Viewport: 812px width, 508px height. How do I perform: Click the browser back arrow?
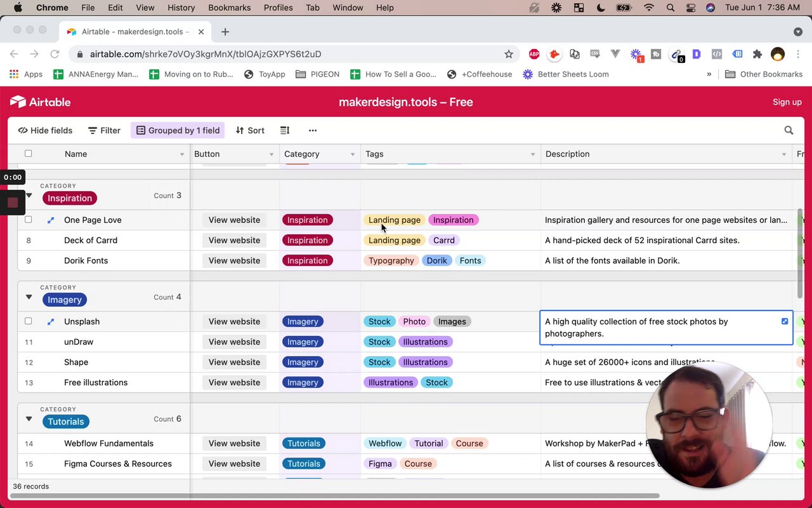tap(14, 54)
